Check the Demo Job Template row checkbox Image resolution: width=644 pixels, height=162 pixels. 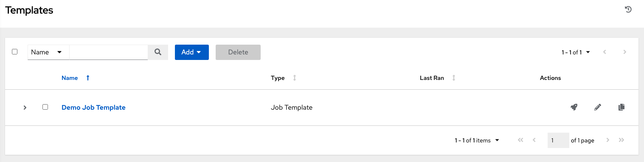click(x=45, y=107)
